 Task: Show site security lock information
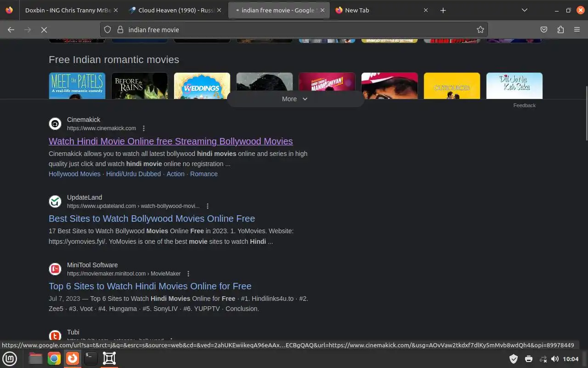coord(120,29)
